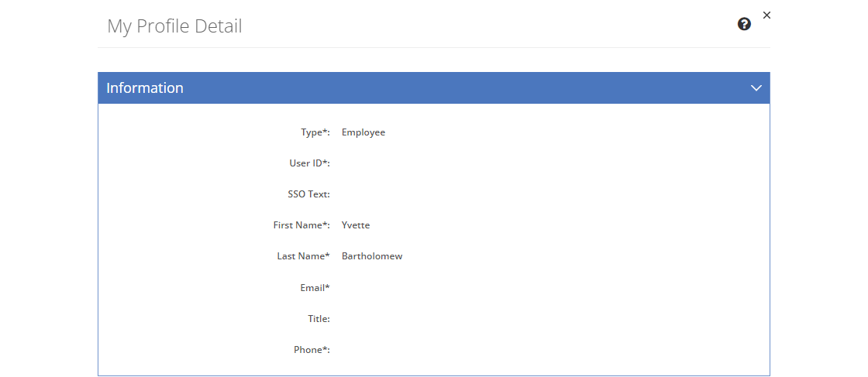Select the last name value Bartholomew
The height and width of the screenshot is (377, 868).
[372, 256]
